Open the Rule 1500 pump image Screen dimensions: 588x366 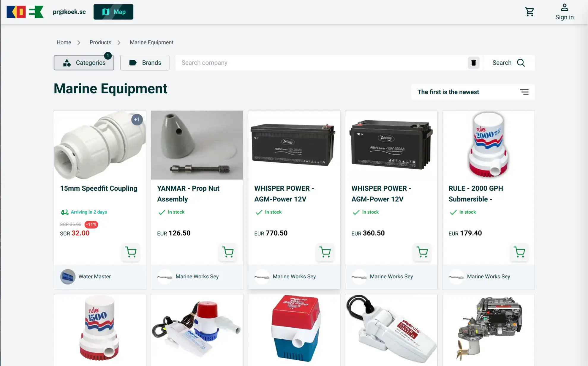[100, 330]
